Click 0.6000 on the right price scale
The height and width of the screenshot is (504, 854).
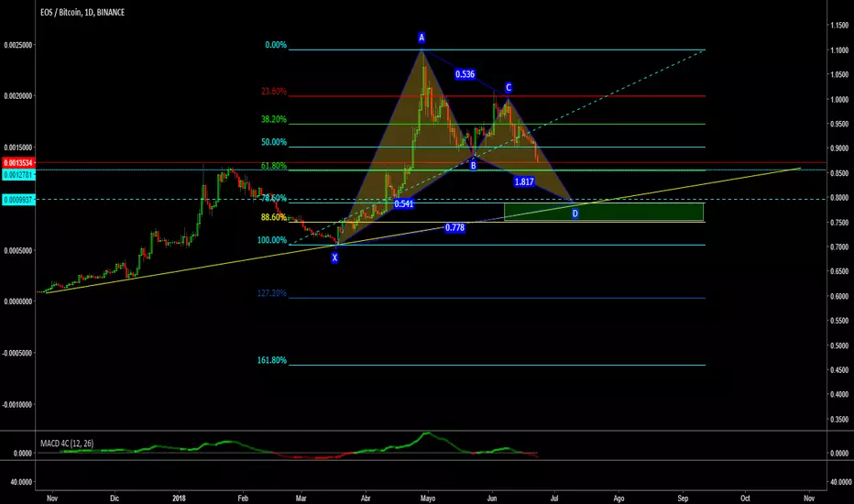(x=839, y=296)
